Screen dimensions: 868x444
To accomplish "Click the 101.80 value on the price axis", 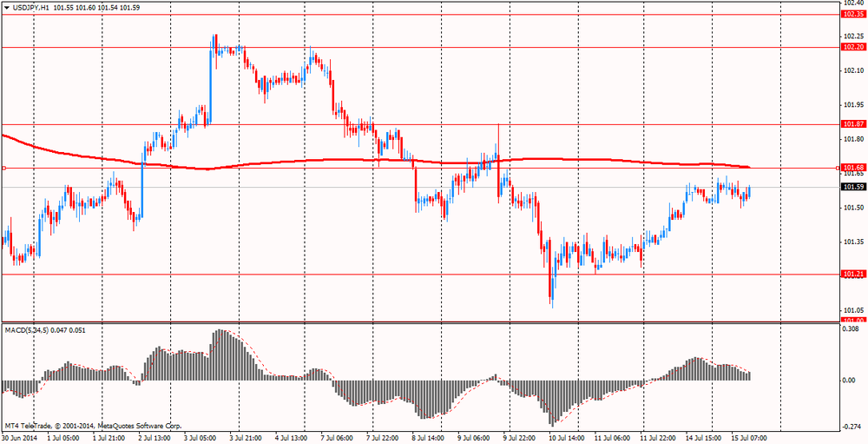I will 853,139.
